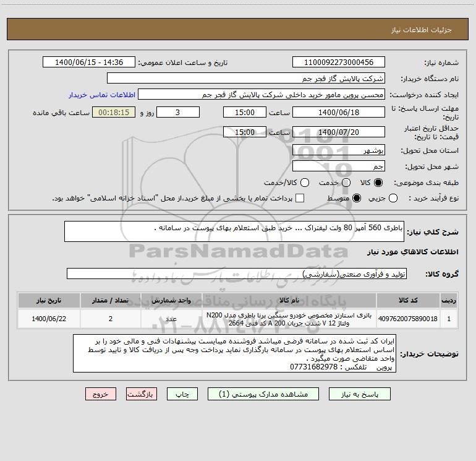Open the اطلاعات تماس خریدار link
Viewport: 476px width, 461px height.
[102, 95]
